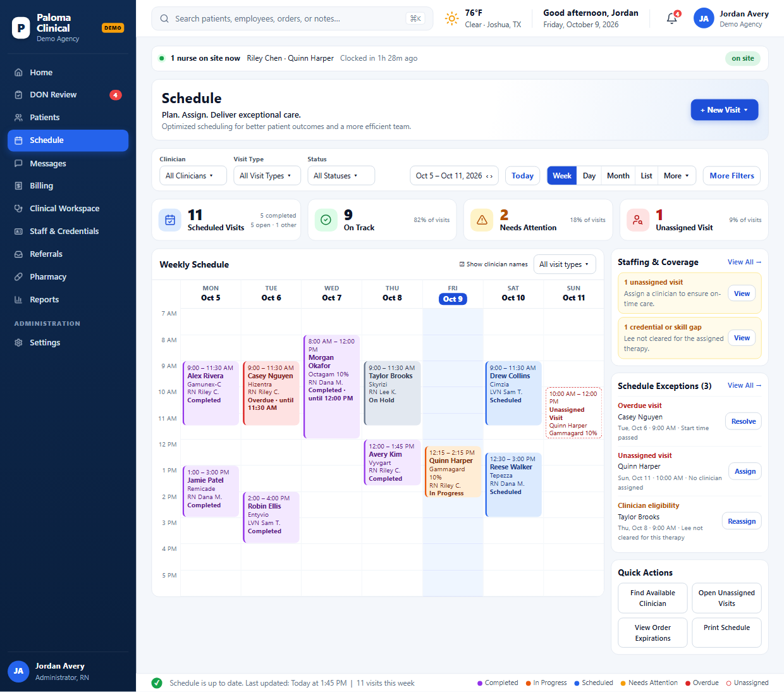Open Alex Rivera visit on Monday
The width and height of the screenshot is (784, 692).
(211, 393)
